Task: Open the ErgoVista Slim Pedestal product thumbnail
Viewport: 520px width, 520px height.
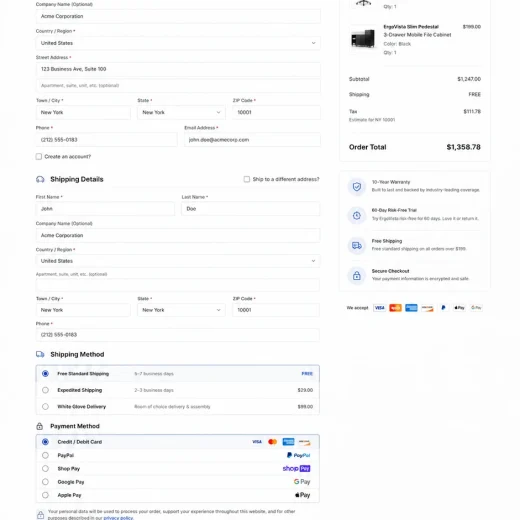Action: pyautogui.click(x=363, y=38)
